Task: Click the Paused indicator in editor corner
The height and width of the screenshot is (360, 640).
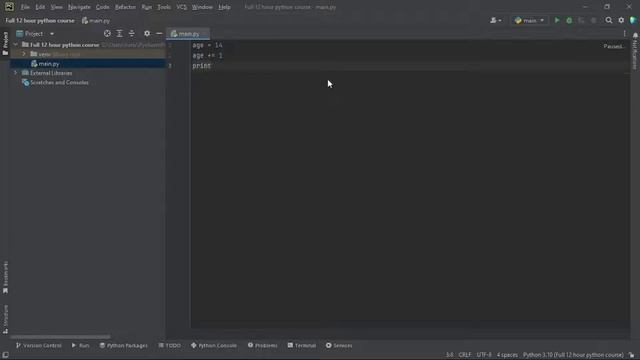Action: point(613,46)
